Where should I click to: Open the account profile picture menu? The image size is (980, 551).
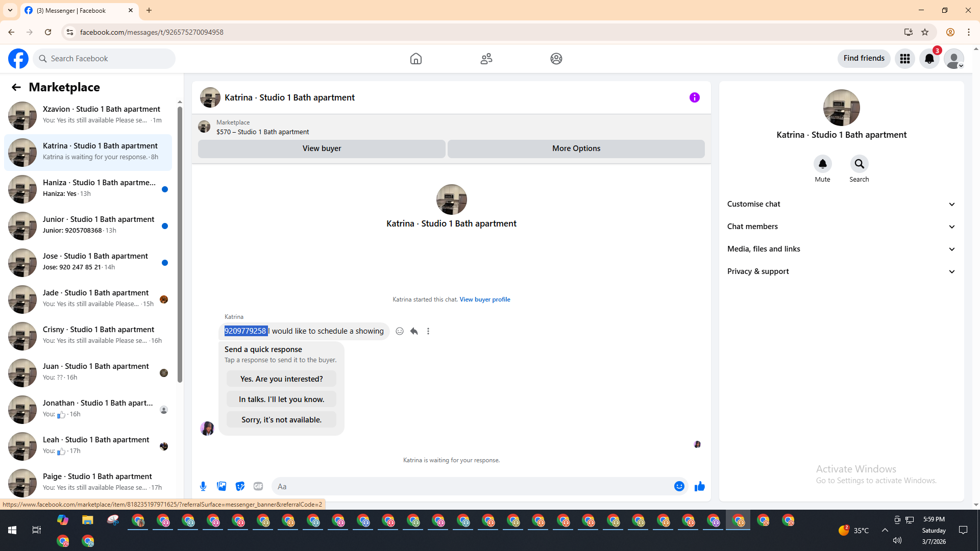pos(954,59)
